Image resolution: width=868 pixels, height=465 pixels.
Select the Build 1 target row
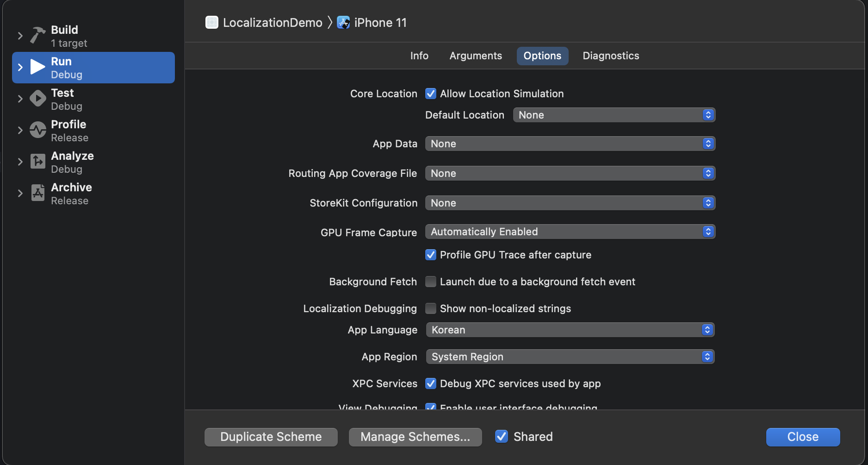pos(93,36)
